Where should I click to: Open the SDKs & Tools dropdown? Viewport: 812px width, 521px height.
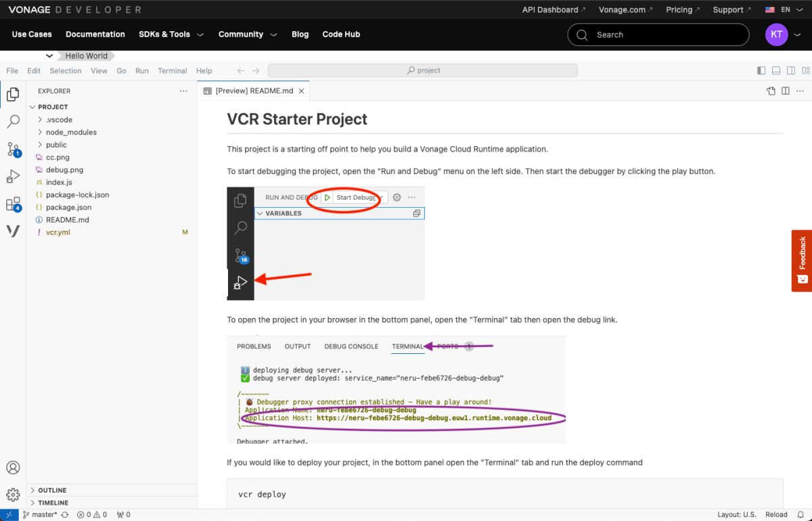pos(171,35)
